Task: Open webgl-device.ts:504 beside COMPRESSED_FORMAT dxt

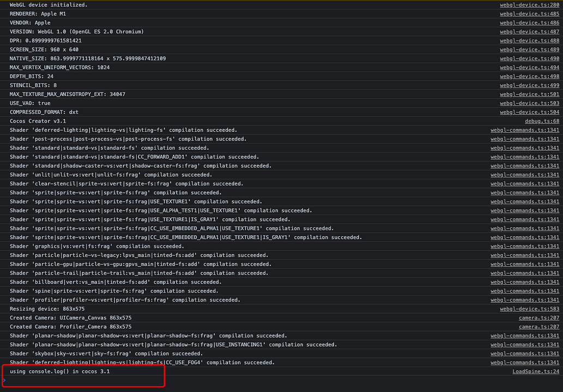Action: [x=529, y=112]
